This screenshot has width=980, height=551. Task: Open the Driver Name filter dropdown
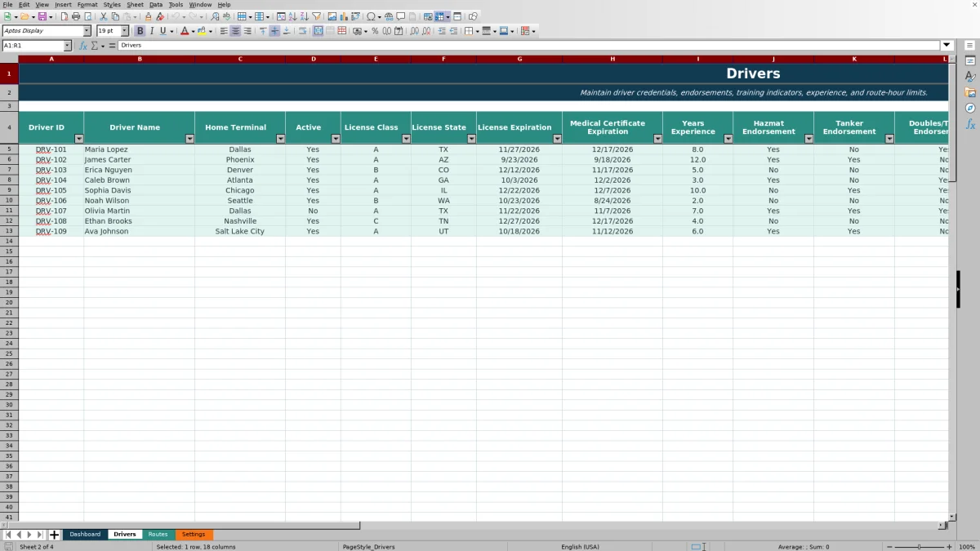pyautogui.click(x=190, y=139)
